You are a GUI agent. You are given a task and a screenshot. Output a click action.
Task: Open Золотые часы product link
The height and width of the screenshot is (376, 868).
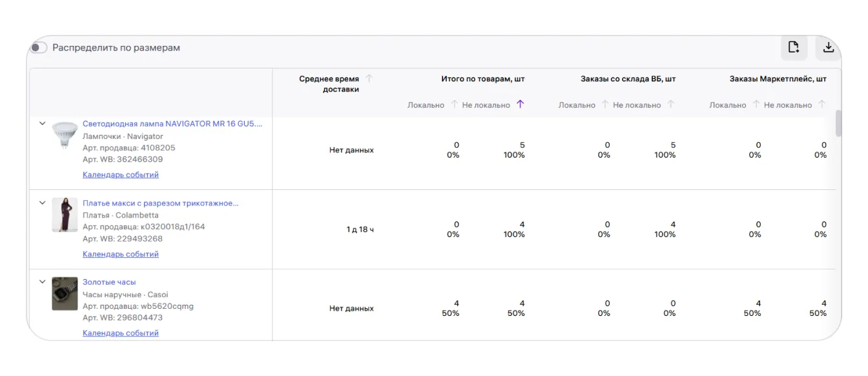(109, 282)
